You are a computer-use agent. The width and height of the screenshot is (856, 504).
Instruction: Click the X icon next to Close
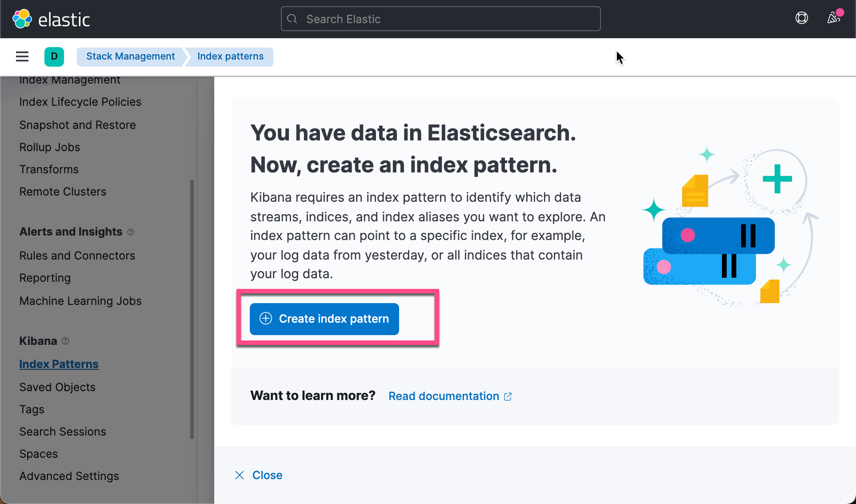pyautogui.click(x=240, y=475)
